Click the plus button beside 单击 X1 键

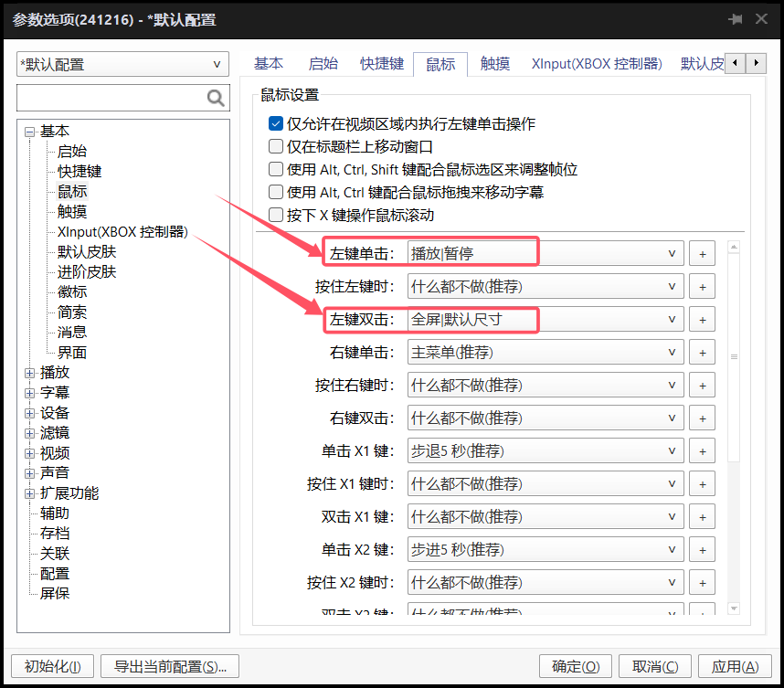click(x=702, y=451)
